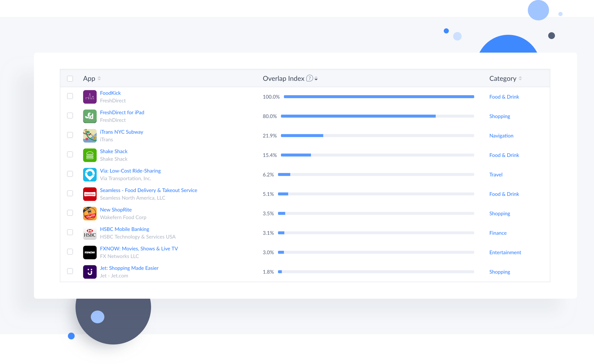The image size is (594, 364).
Task: Toggle the select-all checkbox in header
Action: pyautogui.click(x=70, y=79)
